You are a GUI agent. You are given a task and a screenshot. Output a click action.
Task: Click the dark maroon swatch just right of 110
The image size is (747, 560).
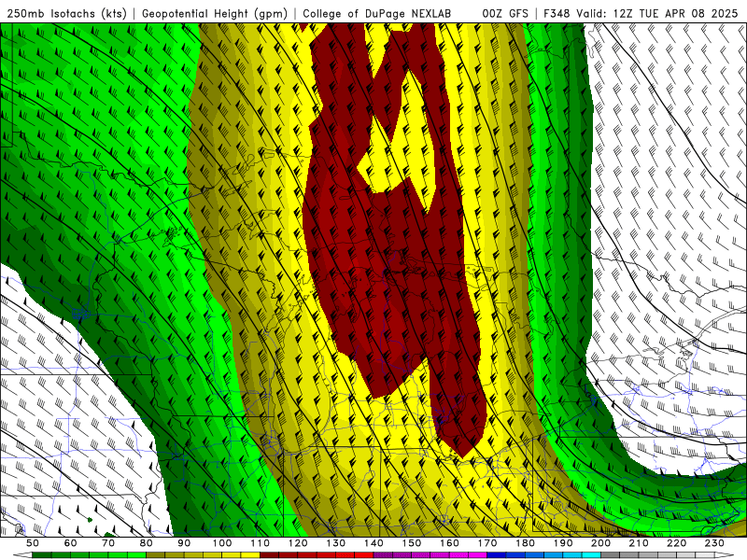coord(270,555)
